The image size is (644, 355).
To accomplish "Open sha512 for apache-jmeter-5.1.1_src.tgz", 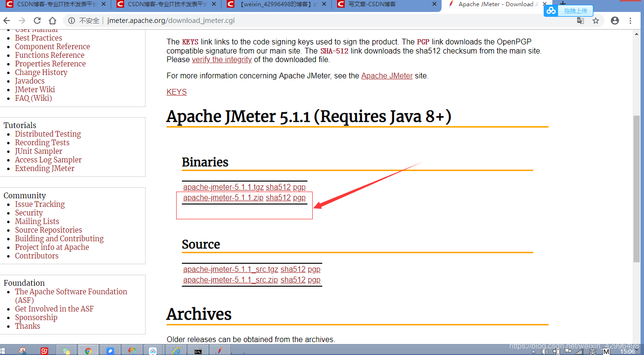I will pos(293,269).
